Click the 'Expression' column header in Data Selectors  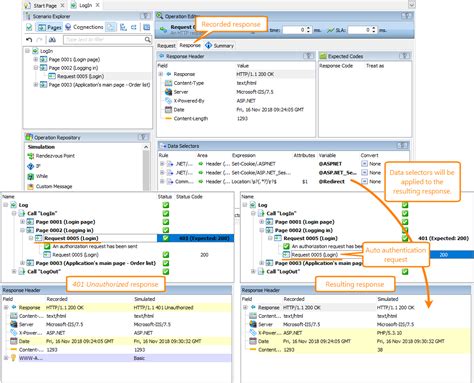244,155
